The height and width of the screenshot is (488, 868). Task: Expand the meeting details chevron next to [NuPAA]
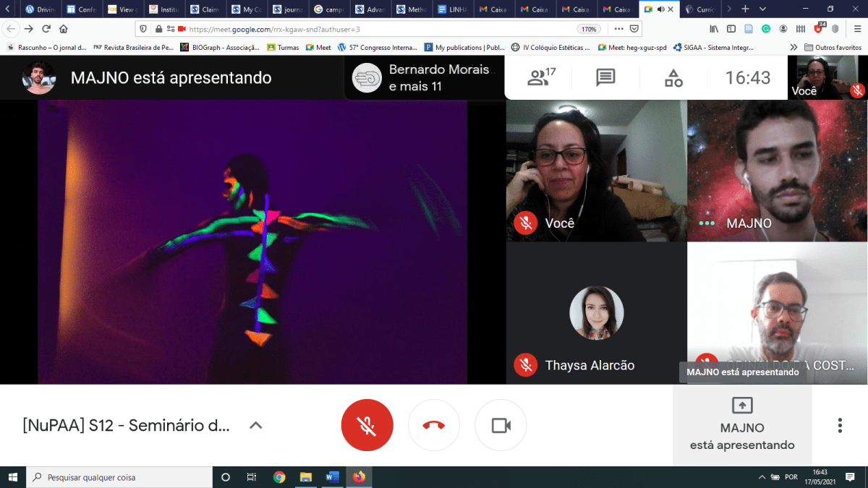tap(255, 425)
